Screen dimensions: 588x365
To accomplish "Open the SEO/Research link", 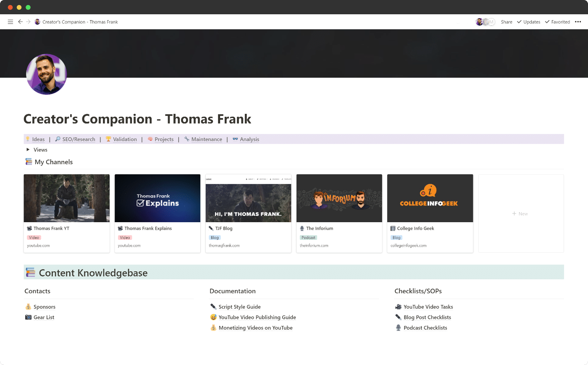I will click(79, 139).
